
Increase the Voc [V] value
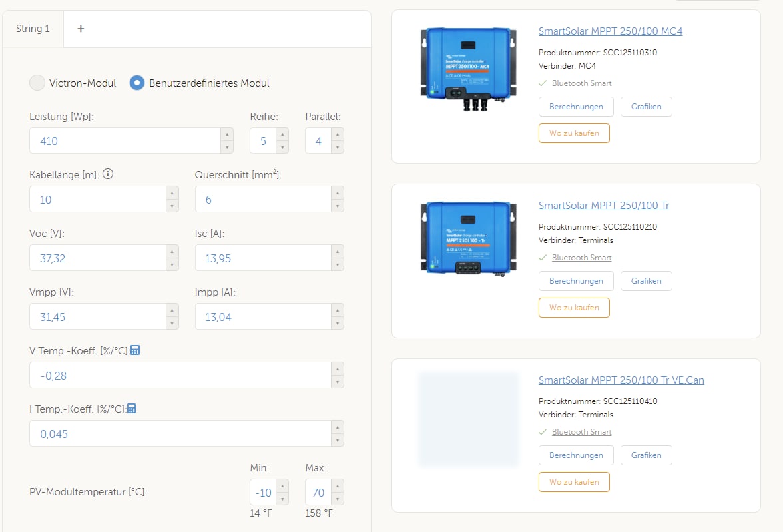(x=172, y=251)
